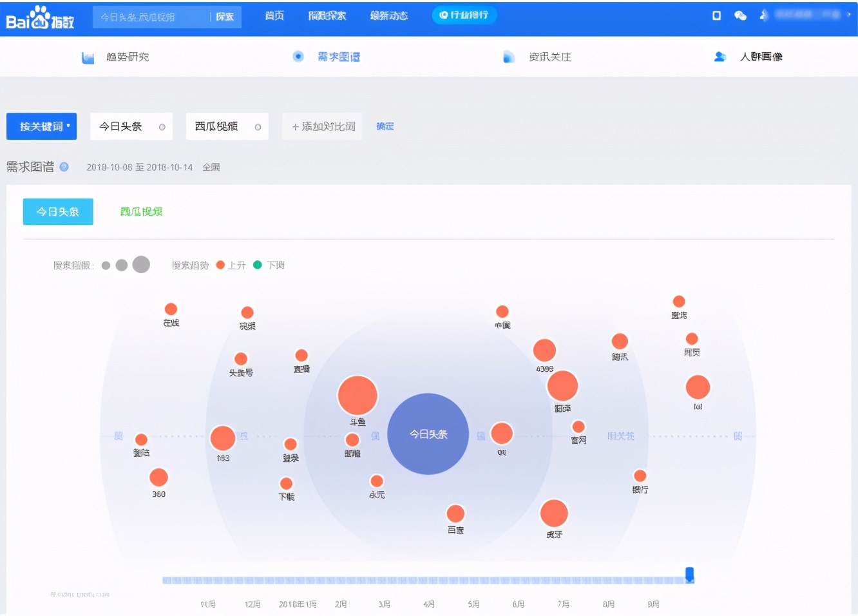This screenshot has width=858, height=616.
Task: Open the 2018-10-08 至 2018-10-14 date range picker
Action: pos(140,168)
